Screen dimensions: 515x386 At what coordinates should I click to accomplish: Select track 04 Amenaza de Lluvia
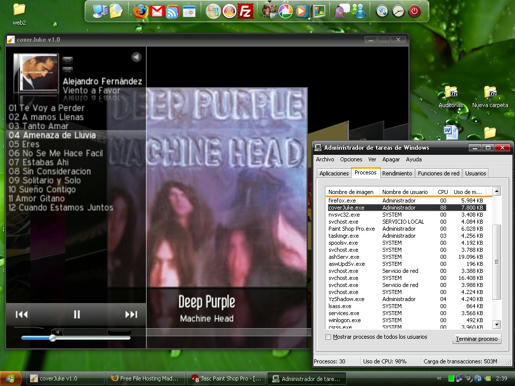52,135
